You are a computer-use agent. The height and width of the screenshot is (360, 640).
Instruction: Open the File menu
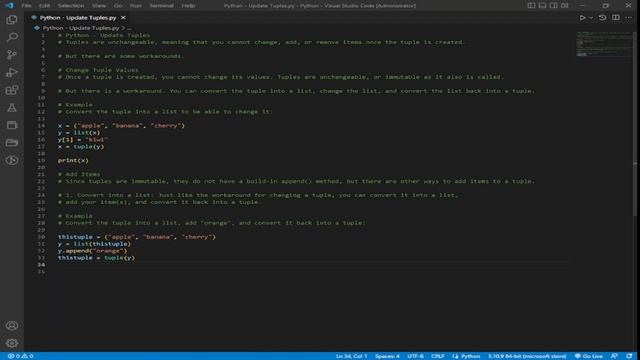pyautogui.click(x=27, y=6)
